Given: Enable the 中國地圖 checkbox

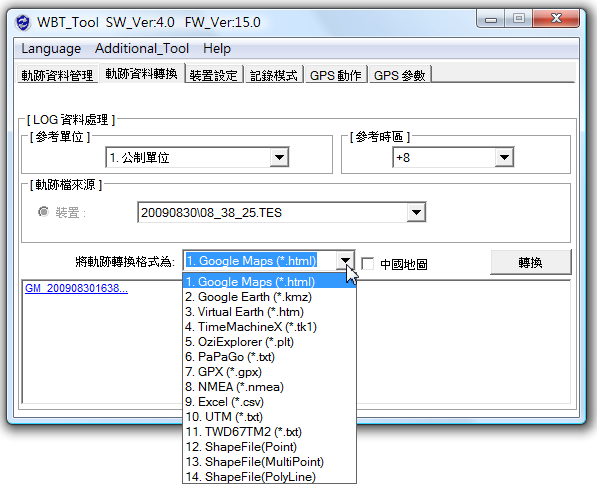Looking at the screenshot, I should pyautogui.click(x=367, y=264).
